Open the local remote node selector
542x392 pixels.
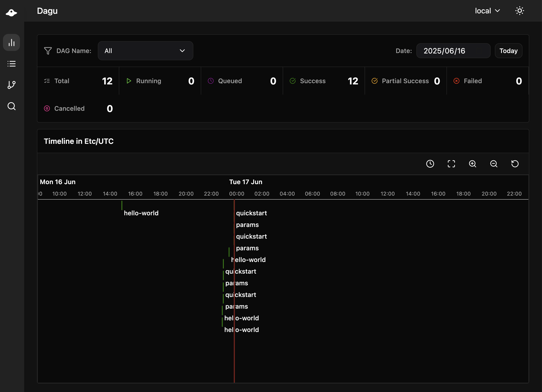tap(487, 11)
